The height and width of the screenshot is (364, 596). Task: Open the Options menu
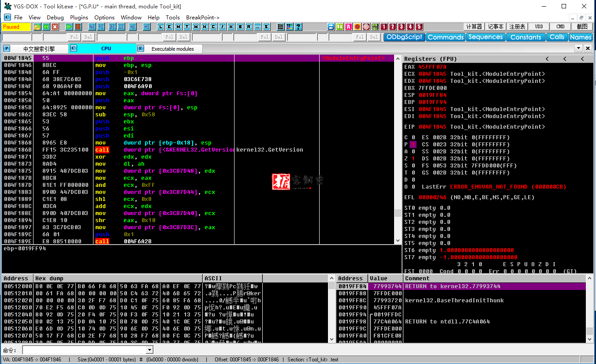coord(104,17)
